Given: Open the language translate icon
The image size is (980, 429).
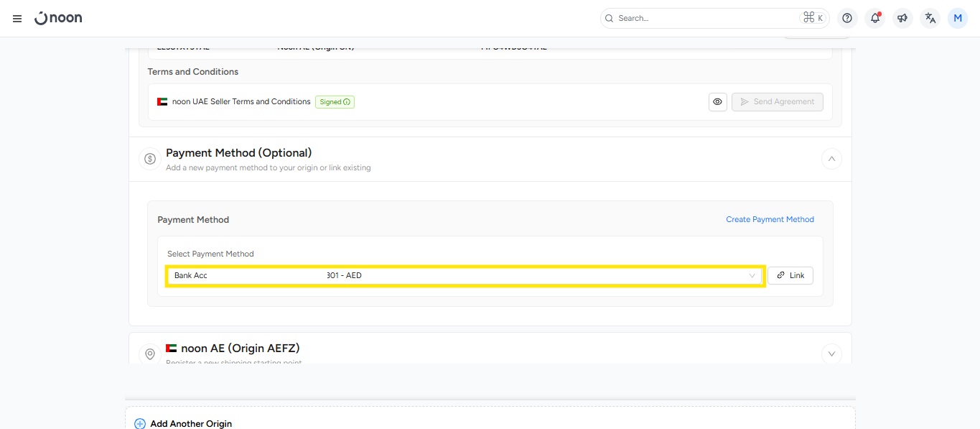Looking at the screenshot, I should [930, 18].
